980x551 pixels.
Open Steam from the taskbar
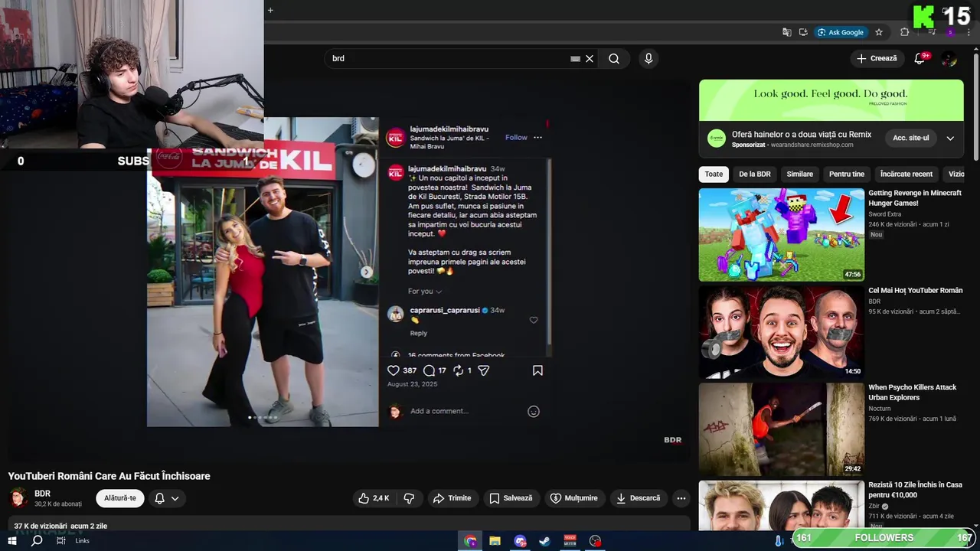pyautogui.click(x=545, y=541)
